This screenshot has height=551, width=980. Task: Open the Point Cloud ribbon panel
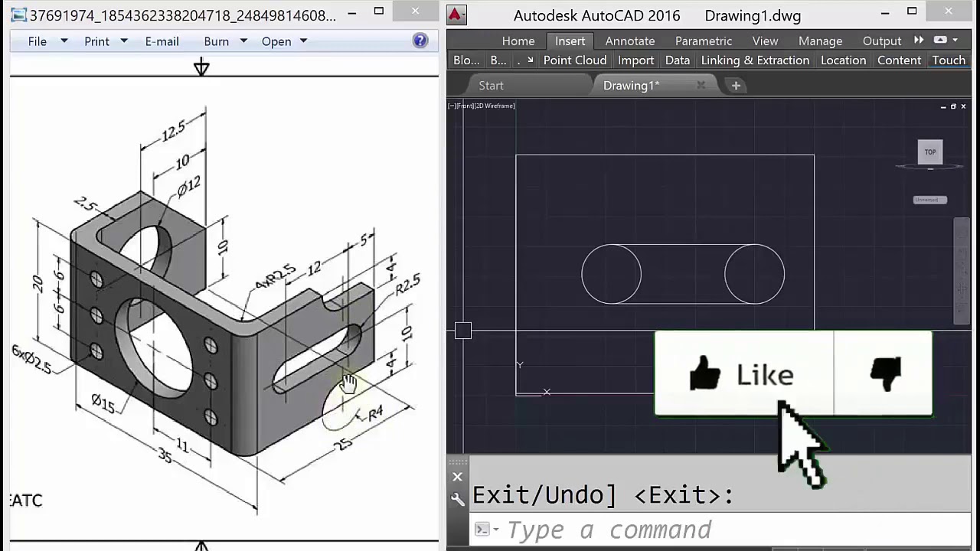575,60
